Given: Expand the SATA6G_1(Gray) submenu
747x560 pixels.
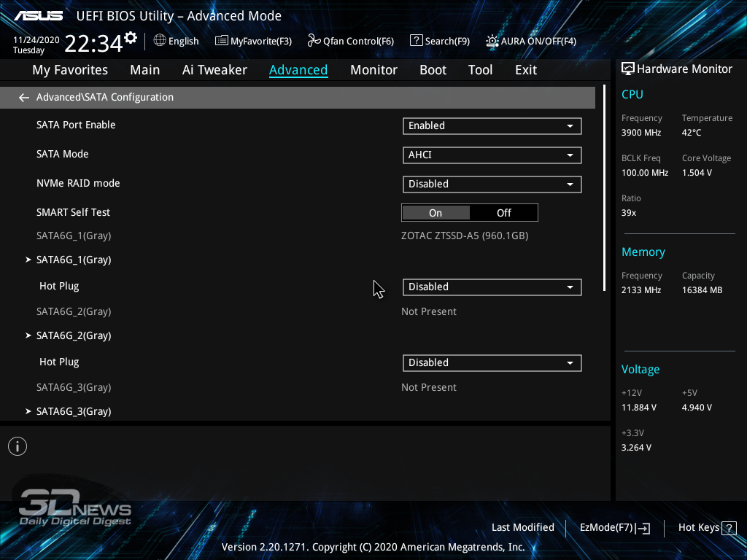Looking at the screenshot, I should pos(74,260).
